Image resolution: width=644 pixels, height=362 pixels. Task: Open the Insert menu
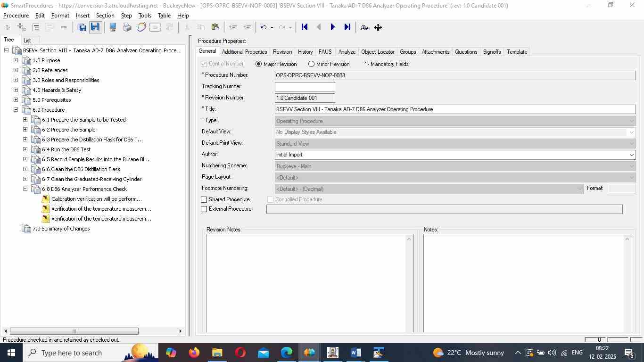point(83,16)
